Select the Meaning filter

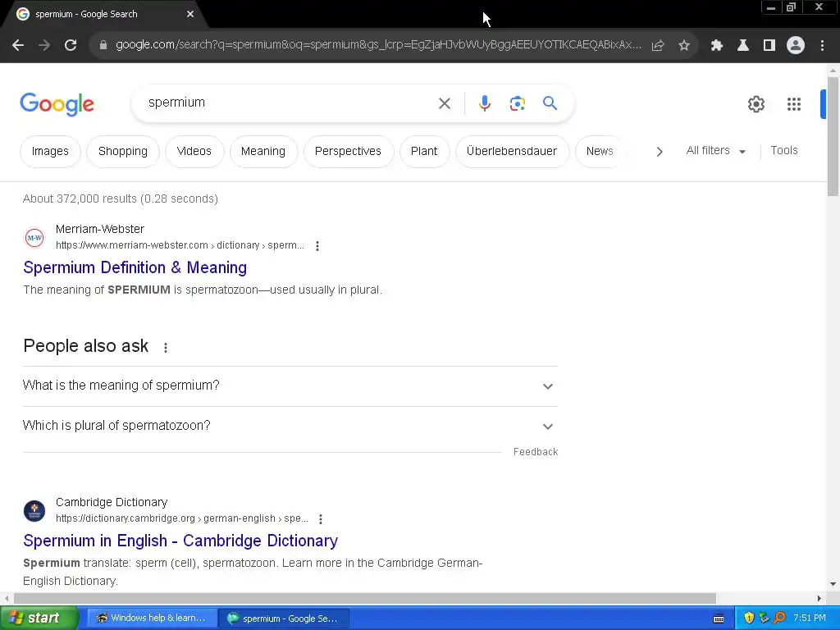tap(263, 152)
